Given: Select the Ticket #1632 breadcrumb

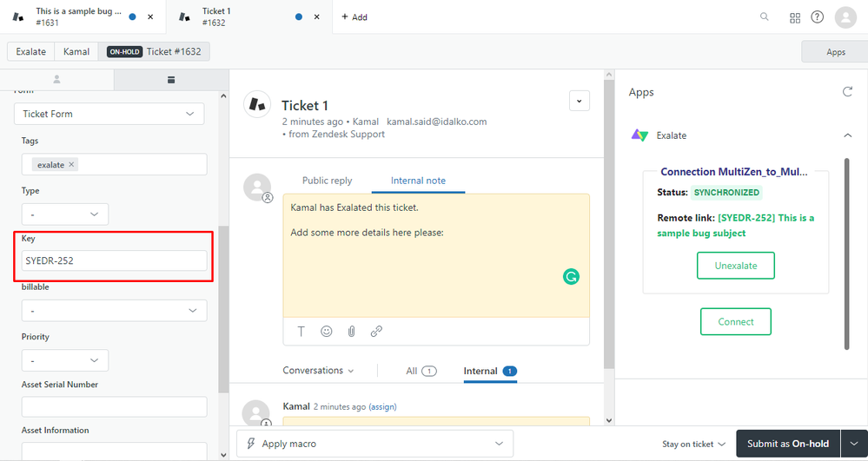Looking at the screenshot, I should pos(154,51).
